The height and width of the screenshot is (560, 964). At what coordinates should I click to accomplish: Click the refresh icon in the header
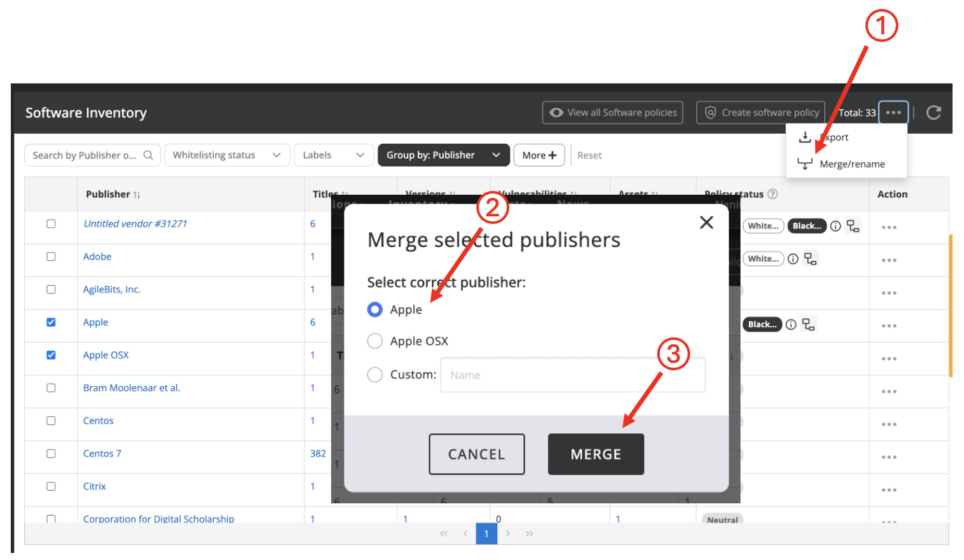(933, 113)
